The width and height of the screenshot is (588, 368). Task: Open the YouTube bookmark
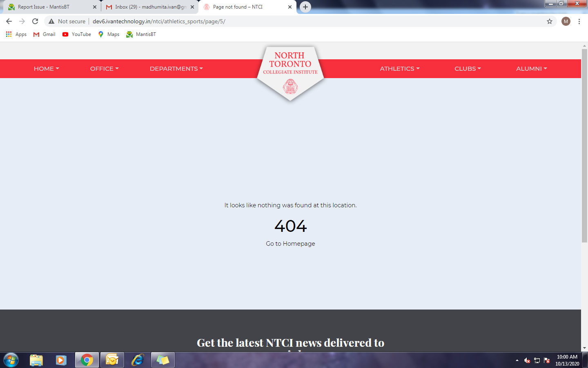point(77,34)
